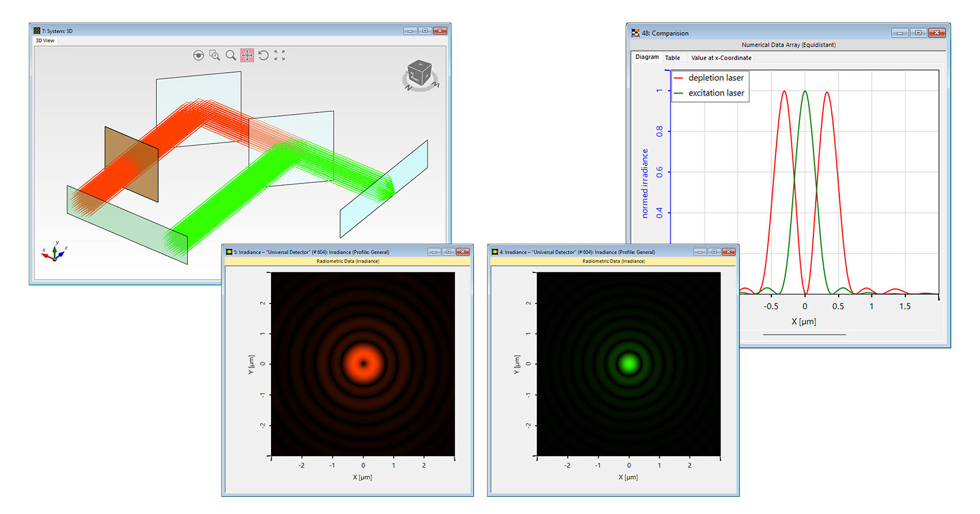Select the zoom-to-region tool
Image resolution: width=980 pixels, height=514 pixels.
pyautogui.click(x=214, y=55)
